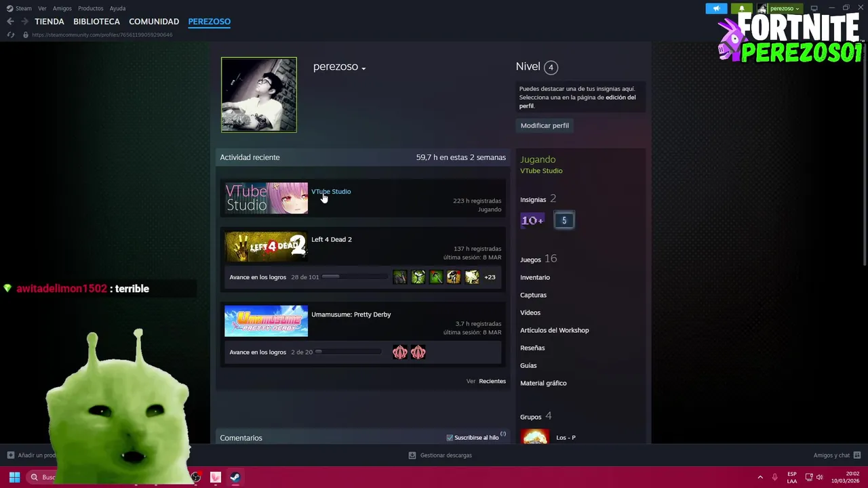The height and width of the screenshot is (488, 868).
Task: Click the Recientes link
Action: point(492,381)
